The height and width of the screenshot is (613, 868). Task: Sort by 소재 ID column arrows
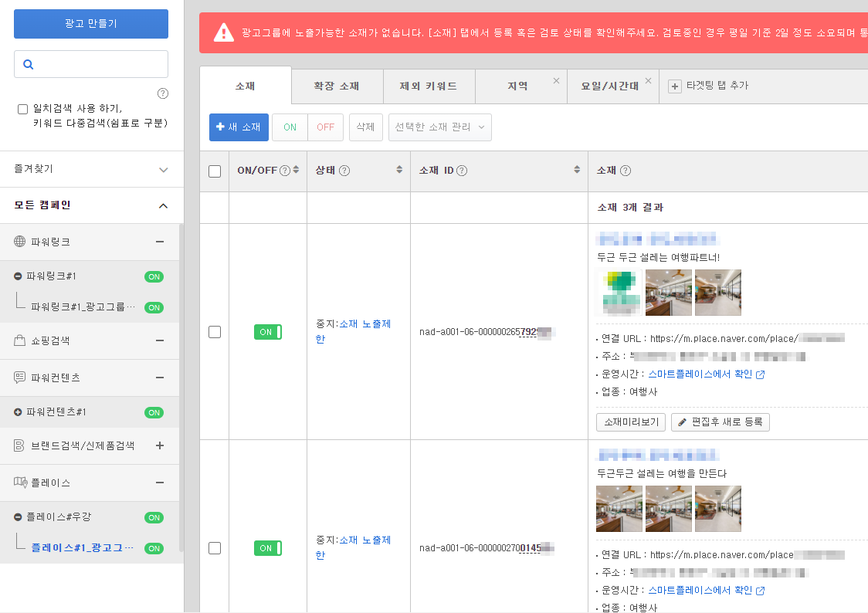[577, 169]
